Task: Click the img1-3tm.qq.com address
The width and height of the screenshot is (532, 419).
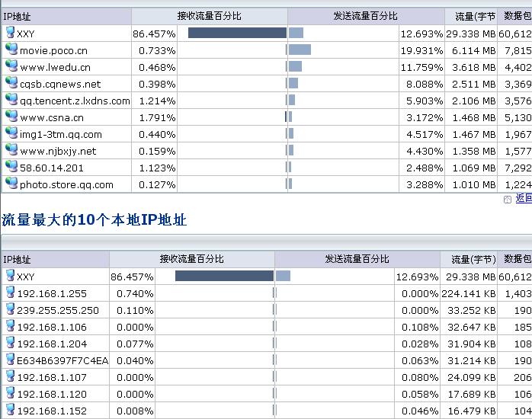Action: pyautogui.click(x=61, y=134)
